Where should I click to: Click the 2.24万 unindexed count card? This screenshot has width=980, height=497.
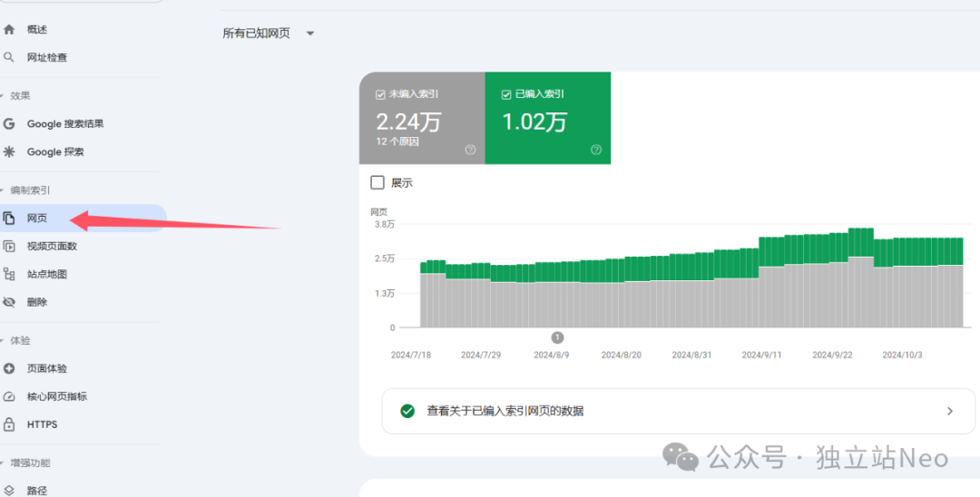(422, 118)
